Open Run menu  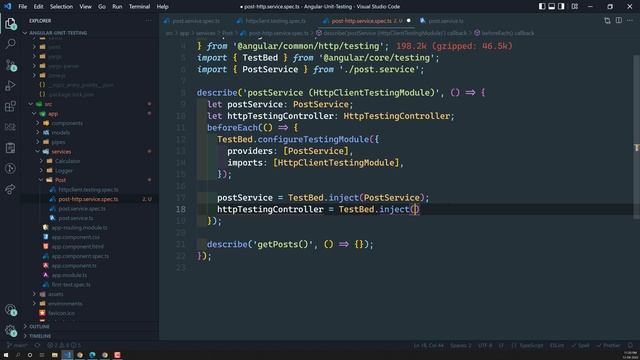[x=117, y=7]
